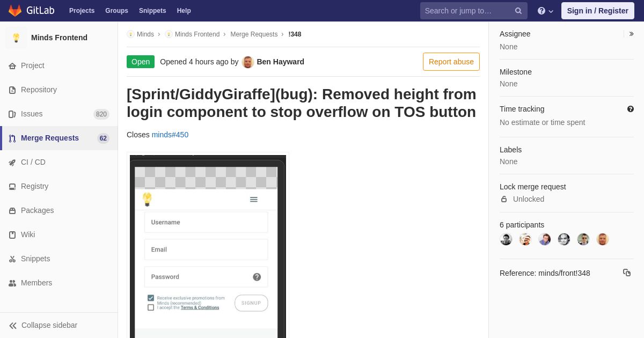Click the "Unlocked" lock status text
The height and width of the screenshot is (338, 644).
tap(529, 199)
